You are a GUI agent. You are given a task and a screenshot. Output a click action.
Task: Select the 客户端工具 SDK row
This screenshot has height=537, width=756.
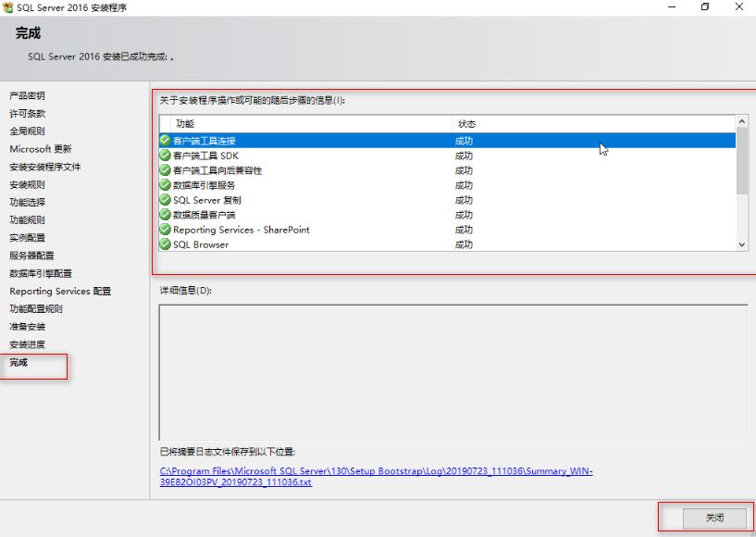point(448,156)
